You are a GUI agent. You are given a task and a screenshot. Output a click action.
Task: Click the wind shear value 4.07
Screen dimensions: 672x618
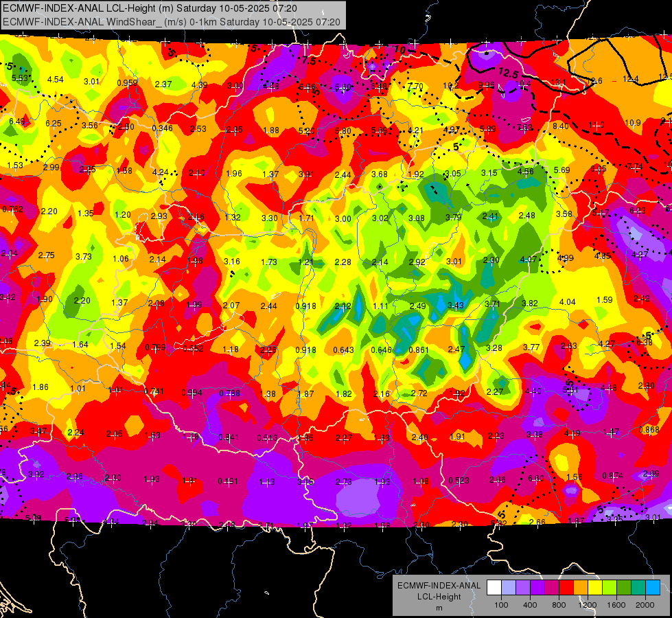pyautogui.click(x=529, y=259)
